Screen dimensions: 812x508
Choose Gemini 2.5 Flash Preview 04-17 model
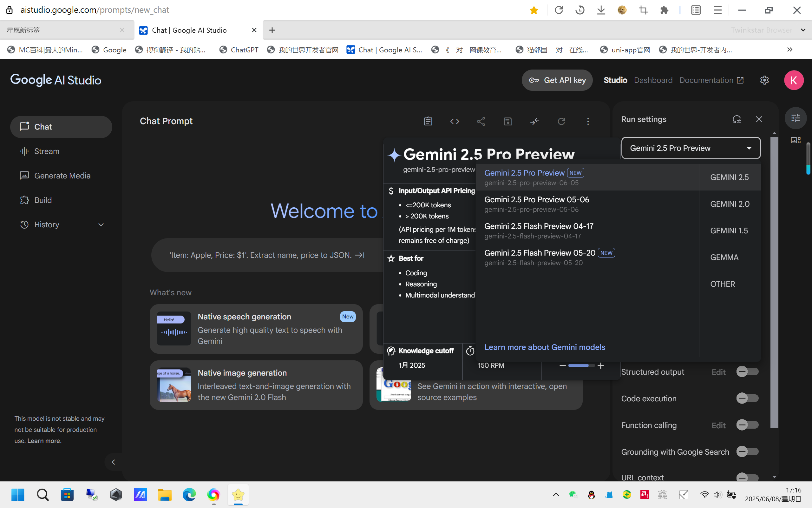[x=587, y=231]
